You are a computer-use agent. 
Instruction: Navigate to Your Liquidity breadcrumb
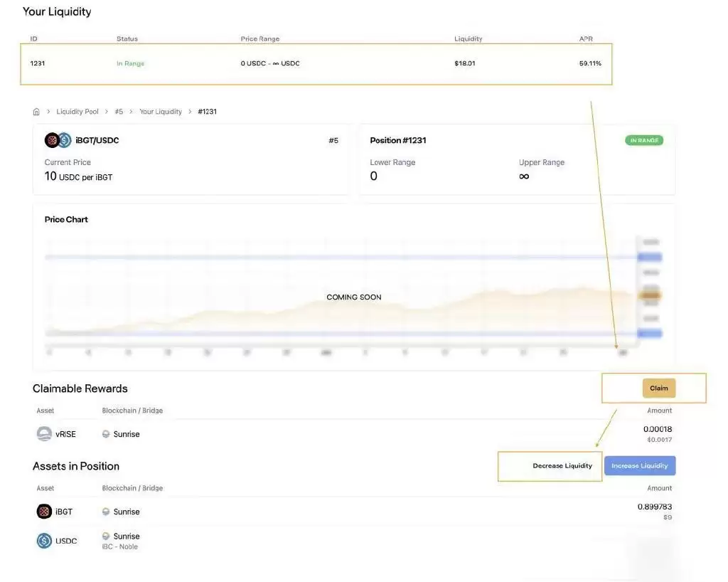pyautogui.click(x=161, y=112)
